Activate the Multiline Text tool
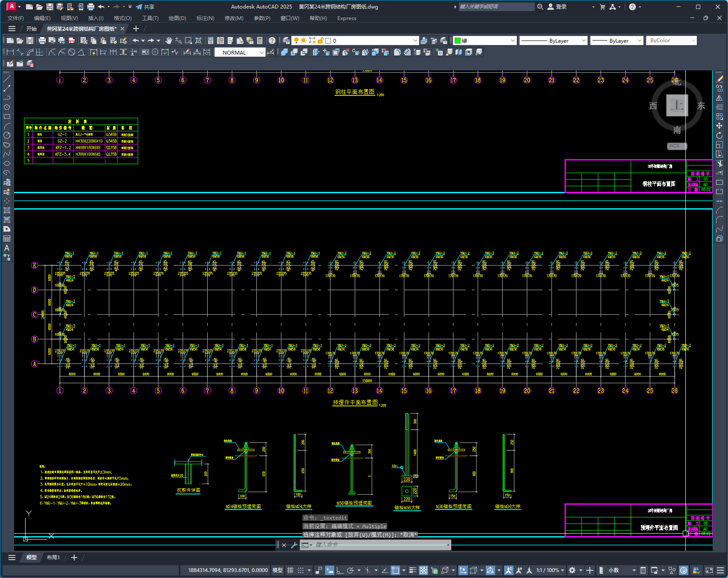 coord(7,248)
